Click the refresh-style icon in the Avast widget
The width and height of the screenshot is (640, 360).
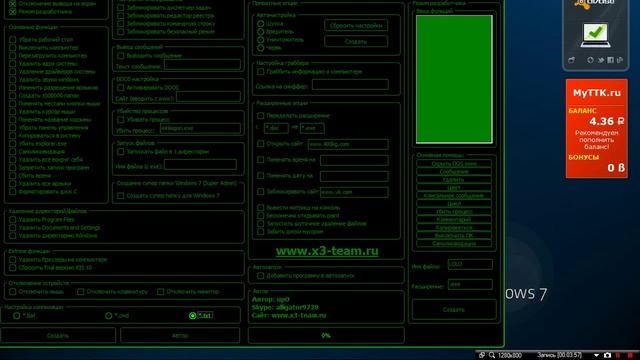click(x=590, y=60)
